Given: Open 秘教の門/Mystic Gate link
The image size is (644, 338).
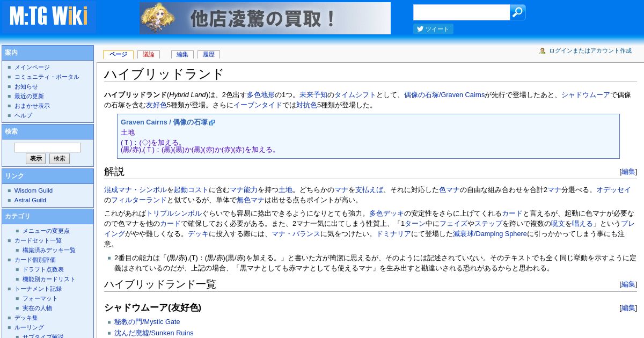Looking at the screenshot, I should coord(147,322).
